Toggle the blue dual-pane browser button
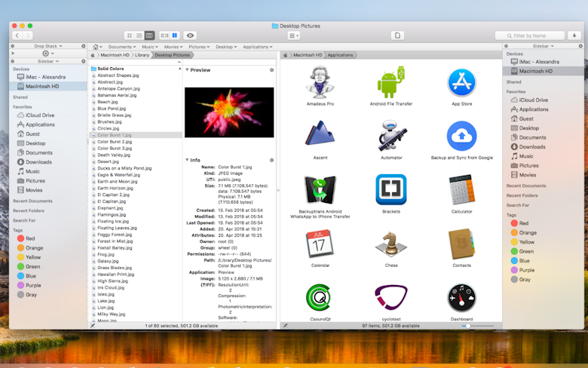 pos(175,35)
